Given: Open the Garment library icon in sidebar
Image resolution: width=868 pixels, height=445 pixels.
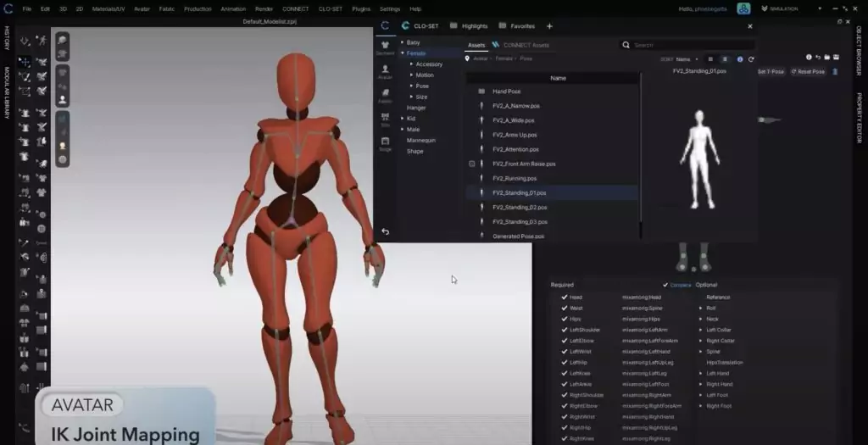Looking at the screenshot, I should point(386,45).
